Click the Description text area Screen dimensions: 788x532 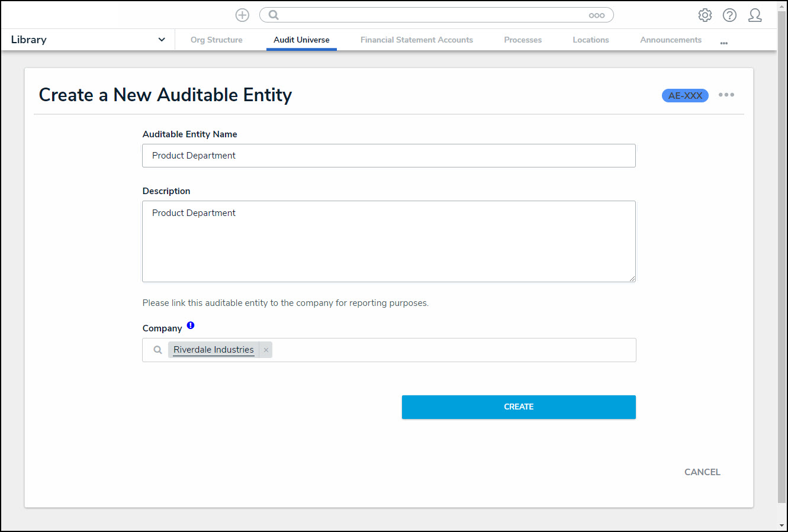[x=388, y=241]
